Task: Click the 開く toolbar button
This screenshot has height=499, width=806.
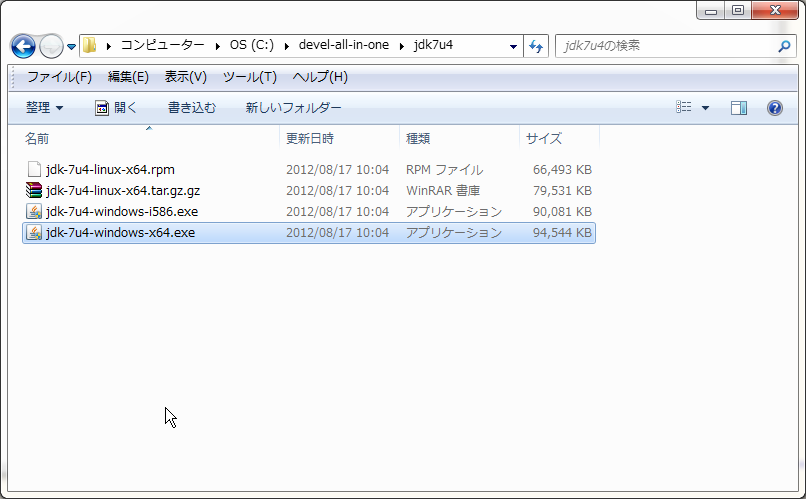Action: tap(116, 108)
